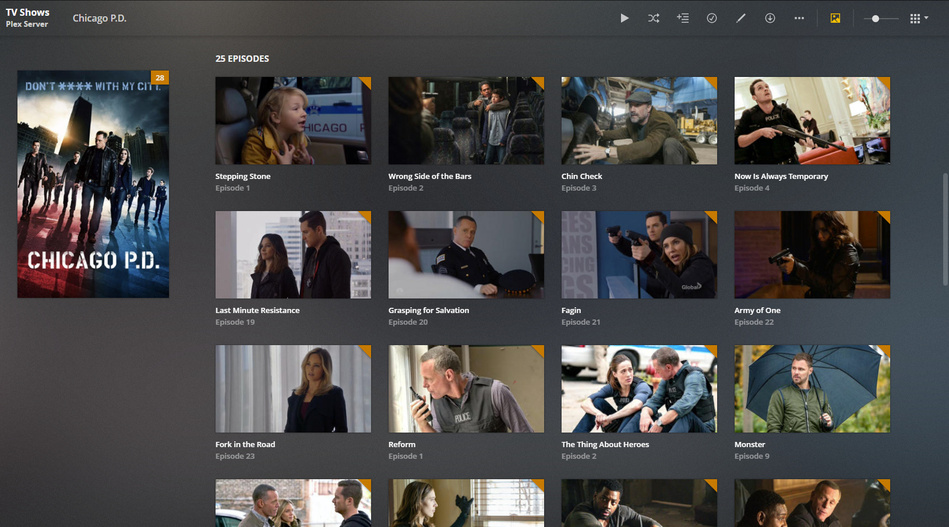Shuffle the Chicago P.D. episodes
The width and height of the screenshot is (949, 527).
654,18
